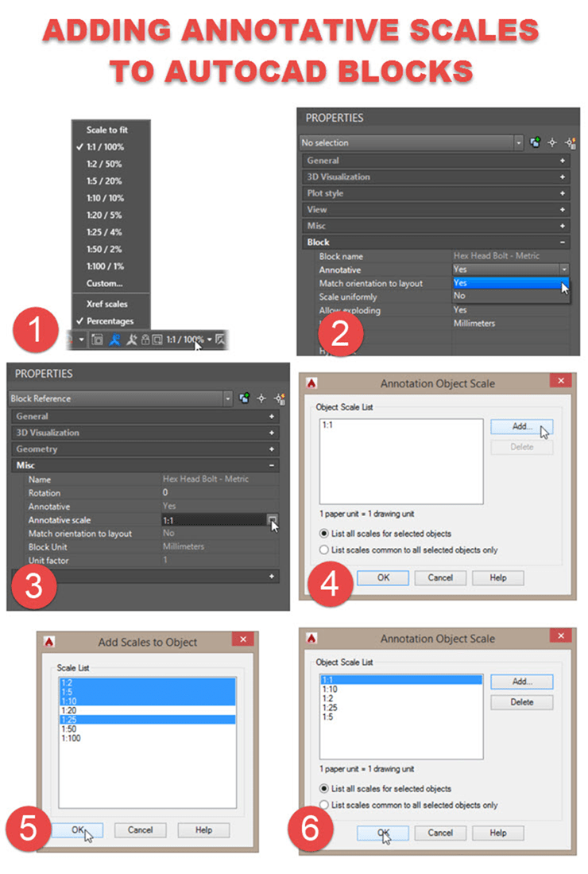Expand 3D Visualization in Block Reference panel
This screenshot has height=874, width=588.
[x=272, y=433]
